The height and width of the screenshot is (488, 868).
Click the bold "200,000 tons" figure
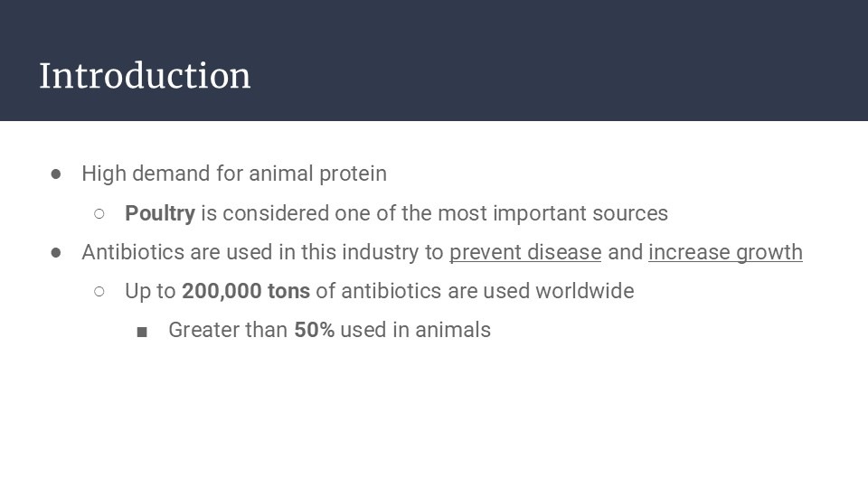click(246, 291)
